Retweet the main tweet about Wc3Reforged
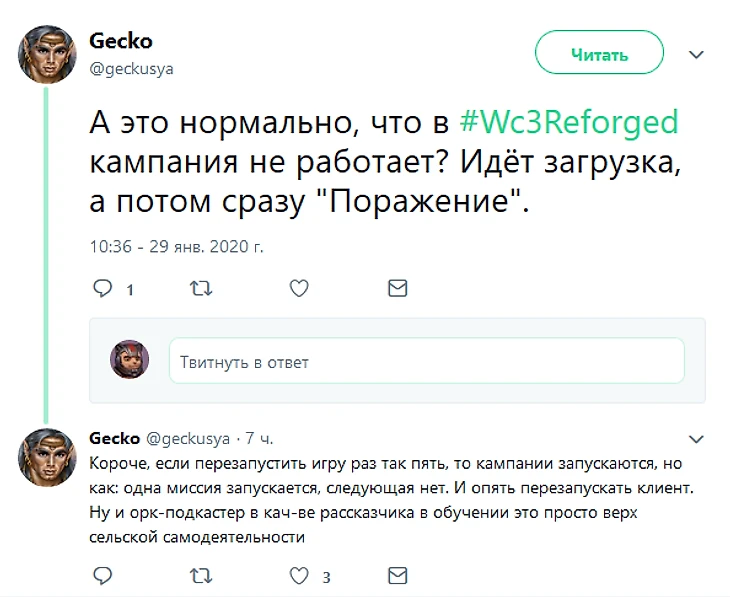The width and height of the screenshot is (730, 597). click(x=200, y=289)
